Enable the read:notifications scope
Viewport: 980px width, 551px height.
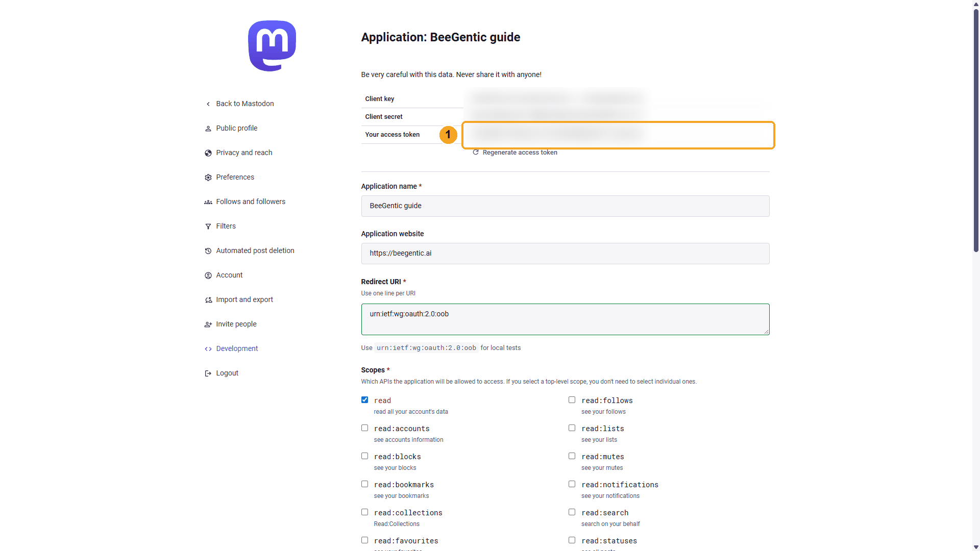572,484
